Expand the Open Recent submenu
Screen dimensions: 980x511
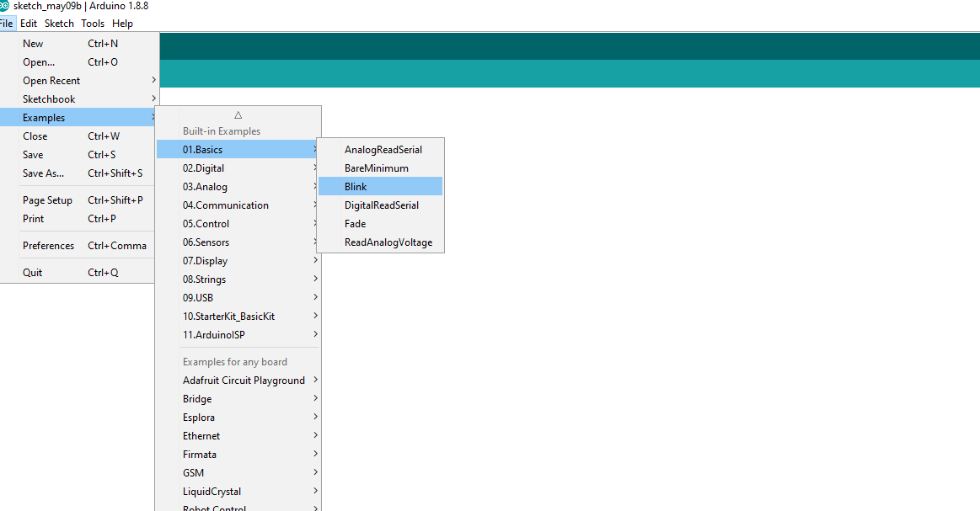51,80
